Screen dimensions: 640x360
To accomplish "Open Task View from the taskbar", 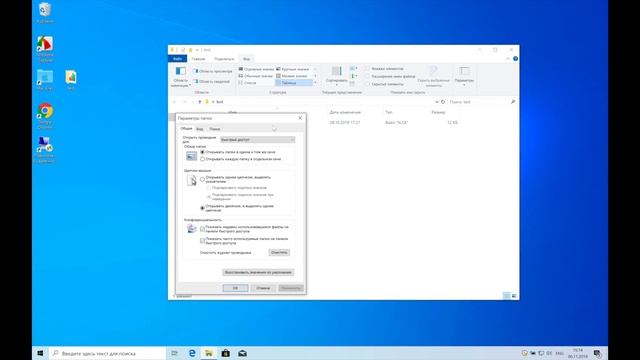I will [x=174, y=353].
